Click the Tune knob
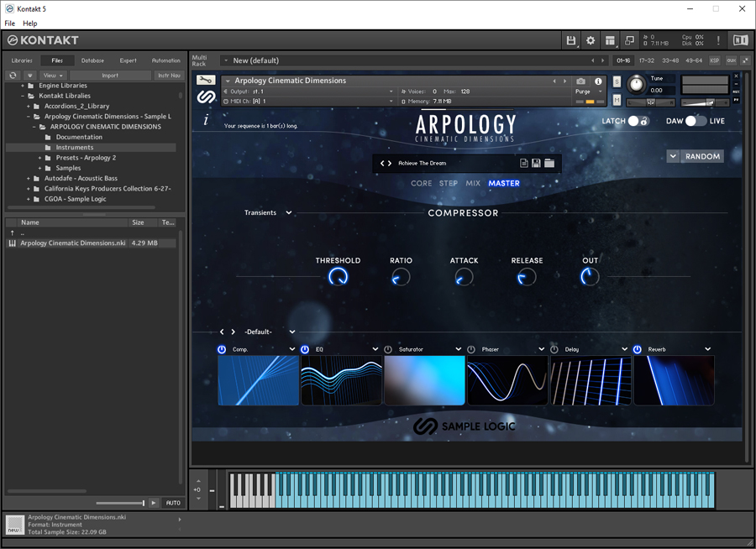This screenshot has height=549, width=756. 637,84
